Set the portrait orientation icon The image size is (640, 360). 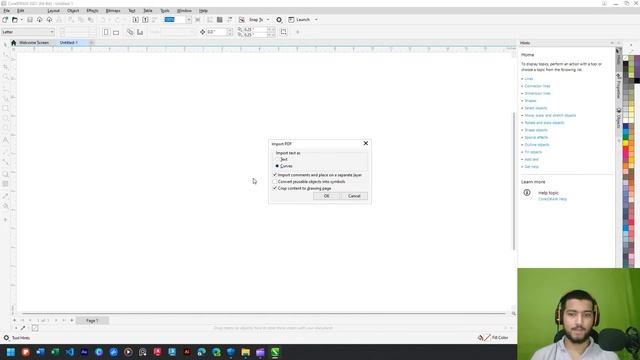[106, 32]
